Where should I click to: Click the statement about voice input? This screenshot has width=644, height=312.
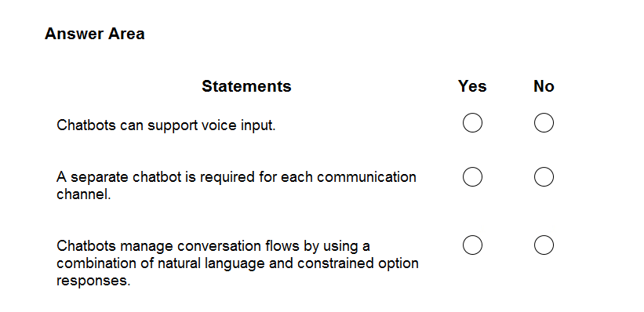coord(166,125)
